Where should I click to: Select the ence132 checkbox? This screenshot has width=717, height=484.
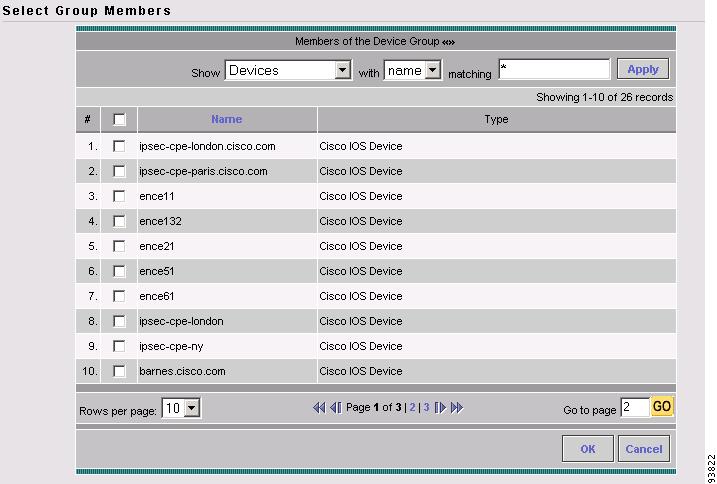[119, 221]
